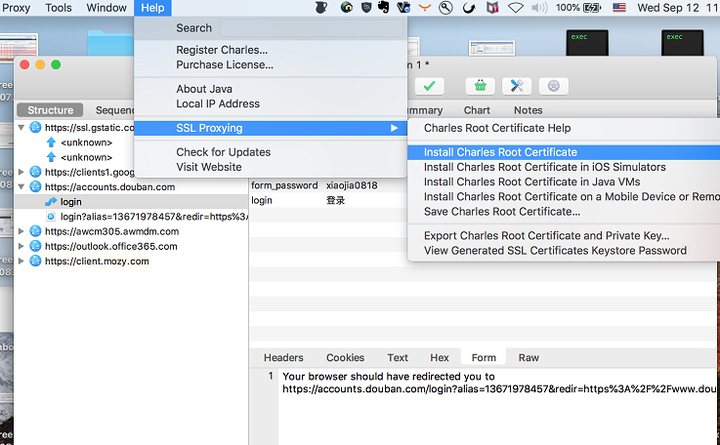Screen dimensions: 720x445
Task: Click the first exec file on desktop
Action: 587,43
